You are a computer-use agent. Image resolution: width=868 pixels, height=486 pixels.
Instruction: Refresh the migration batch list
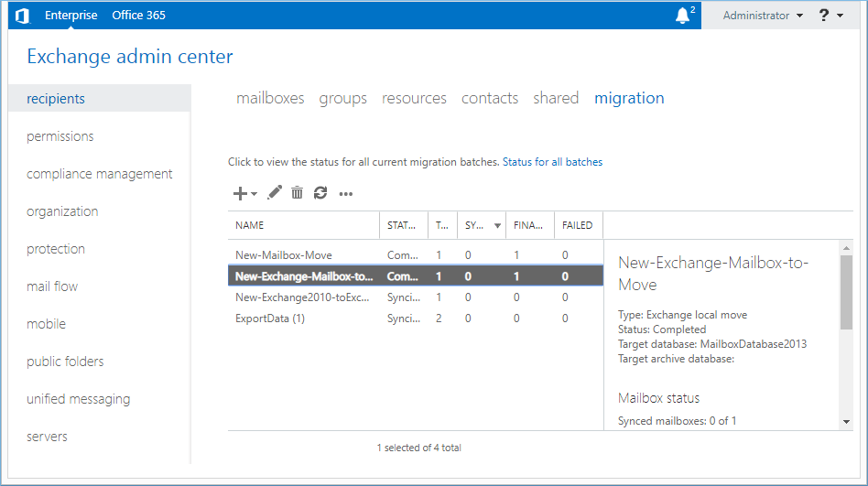[x=320, y=192]
